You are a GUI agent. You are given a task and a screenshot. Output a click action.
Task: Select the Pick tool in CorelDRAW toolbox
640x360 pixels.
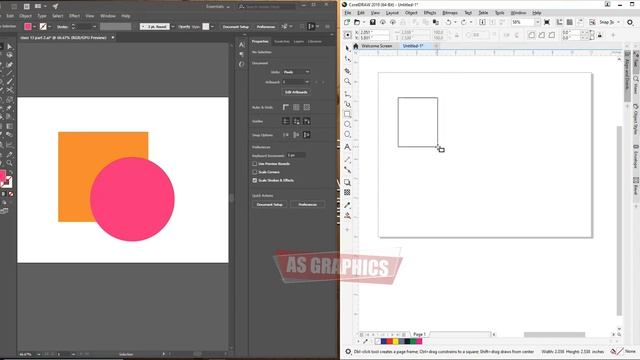point(347,48)
